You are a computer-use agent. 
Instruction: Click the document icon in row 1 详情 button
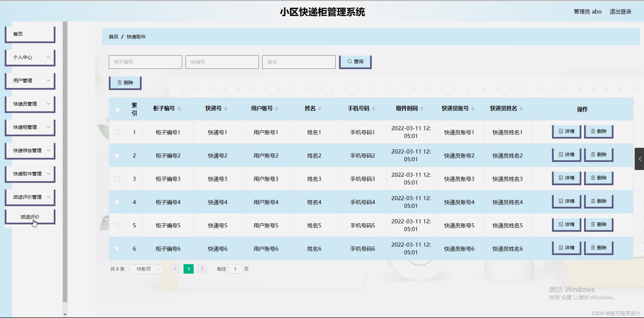pyautogui.click(x=560, y=131)
